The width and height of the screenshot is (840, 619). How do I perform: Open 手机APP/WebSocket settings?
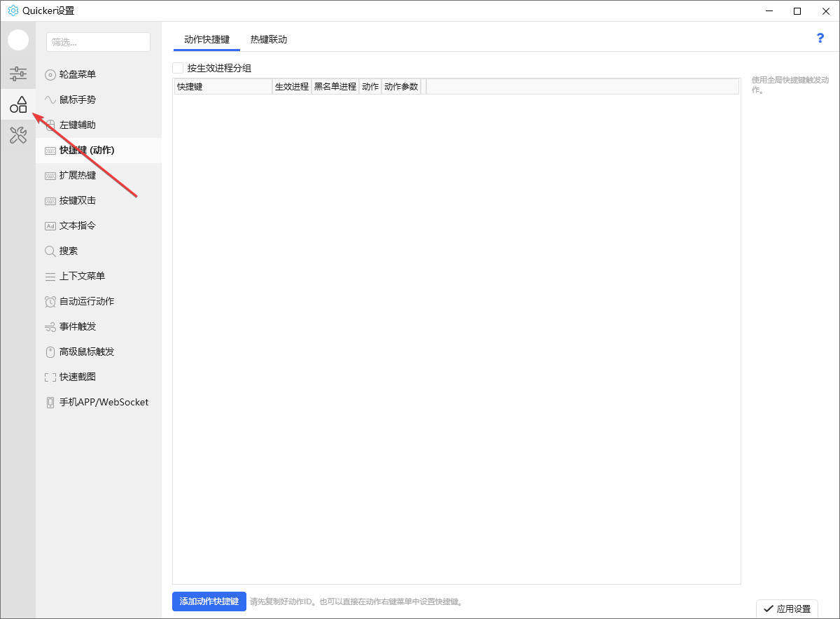pyautogui.click(x=103, y=402)
